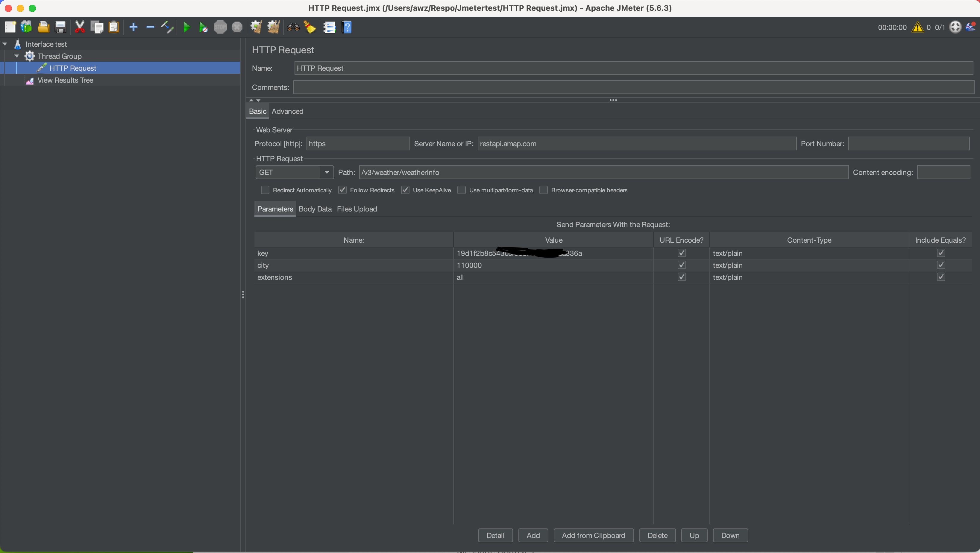Save the test plan with floppy icon

(60, 27)
